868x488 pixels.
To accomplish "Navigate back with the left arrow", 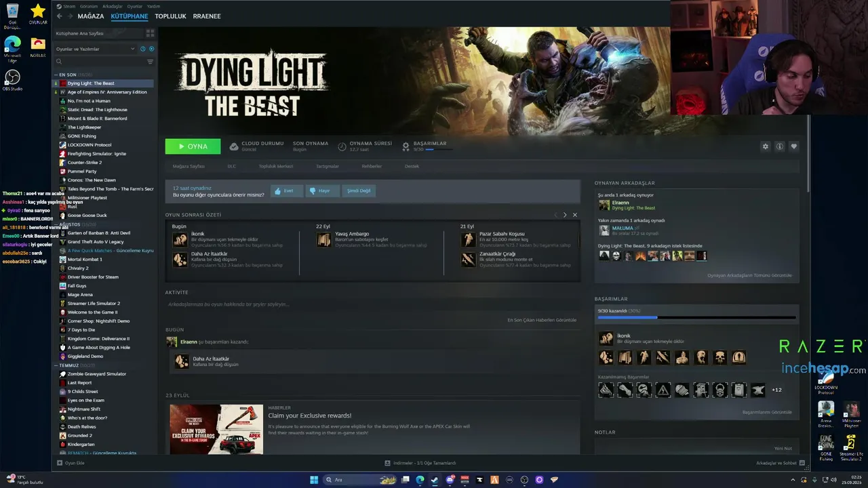I will 60,16.
